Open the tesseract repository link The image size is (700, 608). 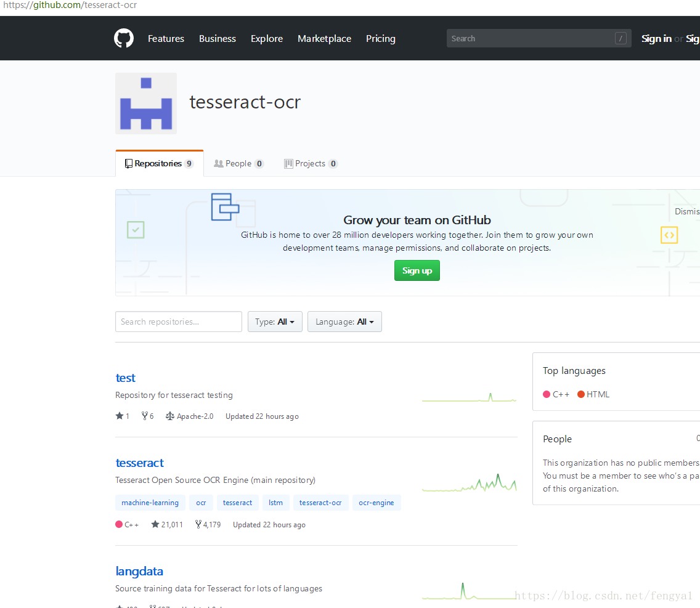140,463
